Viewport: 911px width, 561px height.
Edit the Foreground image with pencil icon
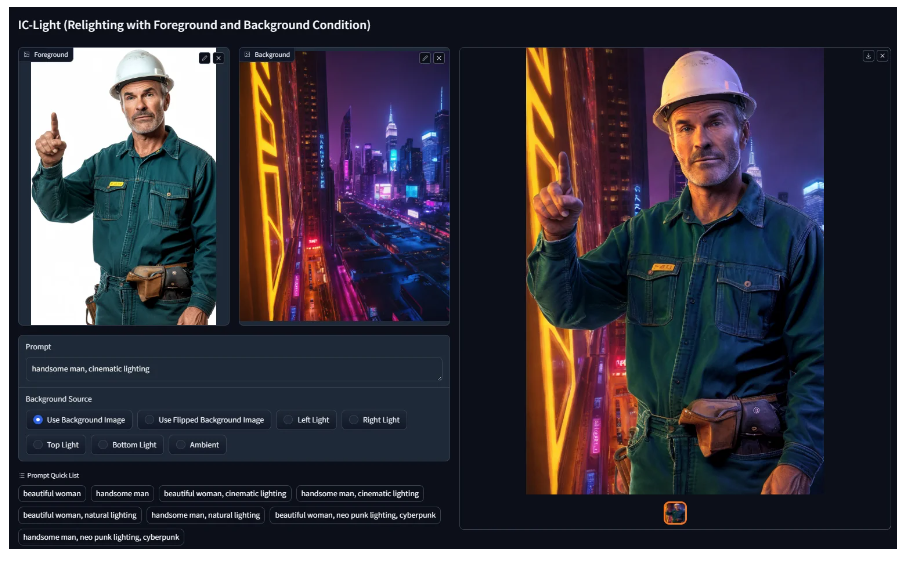204,58
